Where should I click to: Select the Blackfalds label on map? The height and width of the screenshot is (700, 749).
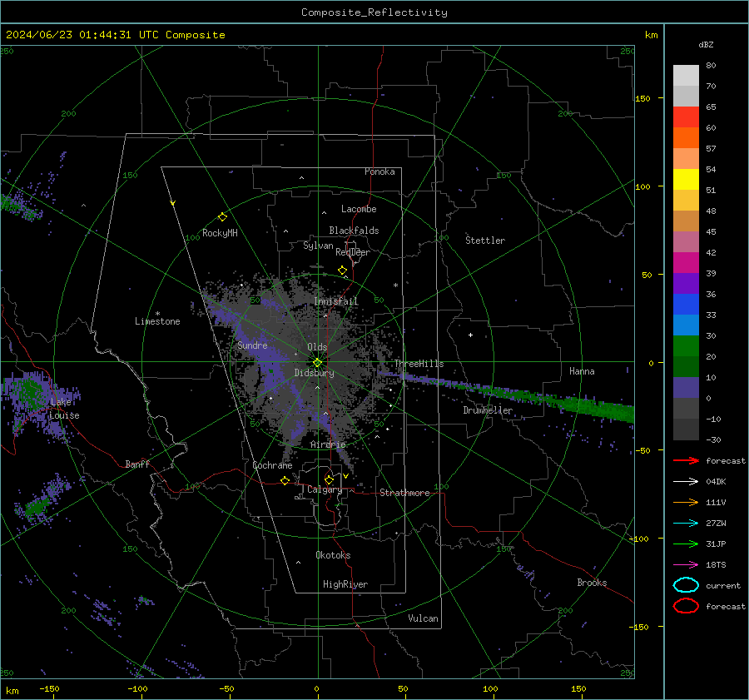(354, 231)
